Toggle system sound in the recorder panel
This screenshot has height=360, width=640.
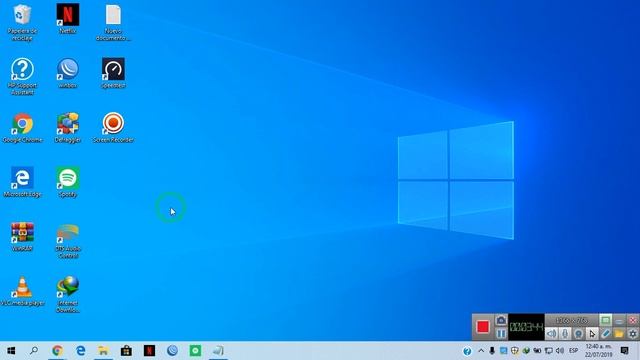tap(551, 334)
